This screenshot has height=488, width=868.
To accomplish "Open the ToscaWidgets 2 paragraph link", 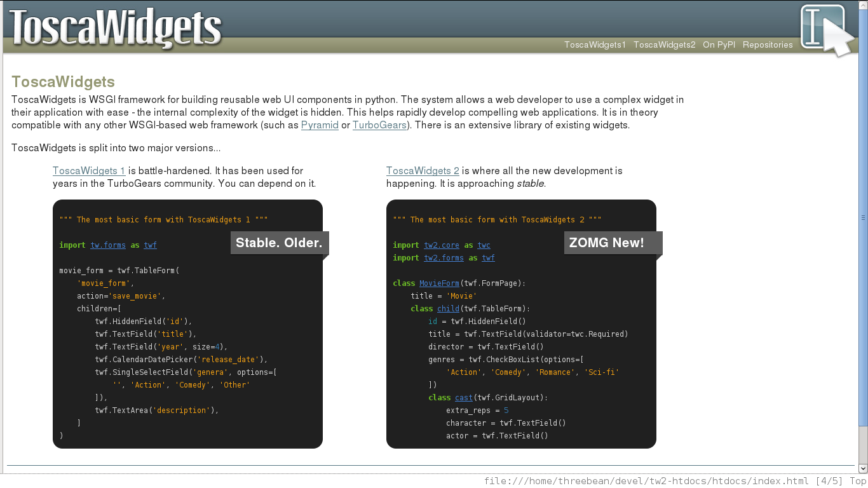I will point(423,171).
